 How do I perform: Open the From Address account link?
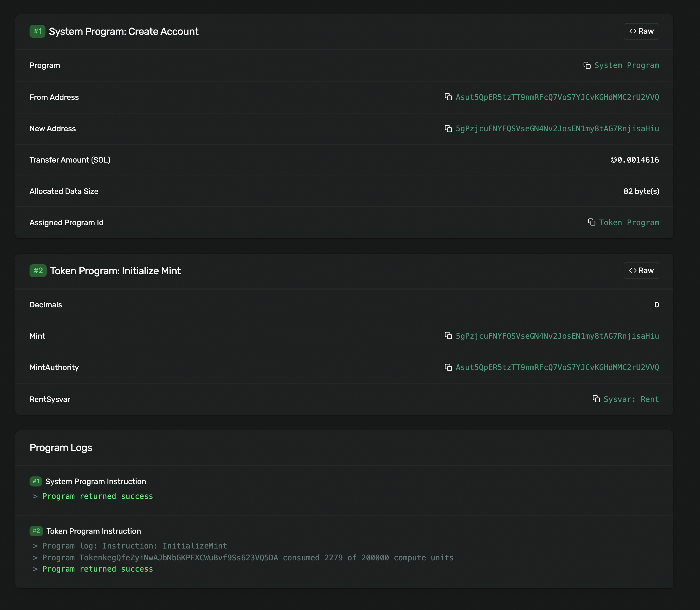click(557, 97)
